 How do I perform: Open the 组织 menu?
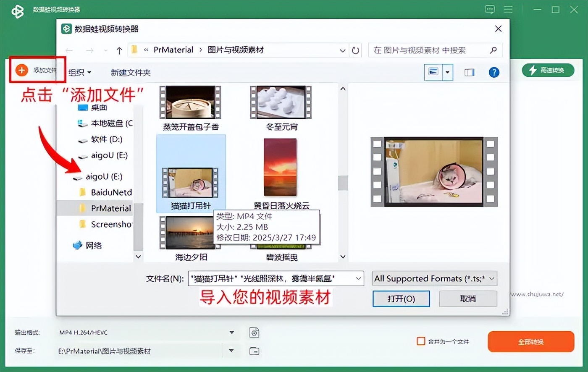tap(79, 73)
